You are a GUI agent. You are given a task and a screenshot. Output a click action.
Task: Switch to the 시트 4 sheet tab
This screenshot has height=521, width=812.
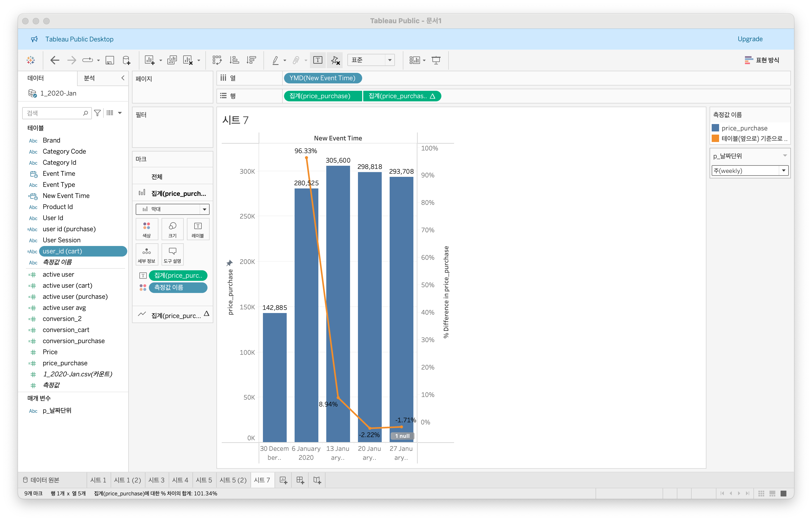[180, 480]
